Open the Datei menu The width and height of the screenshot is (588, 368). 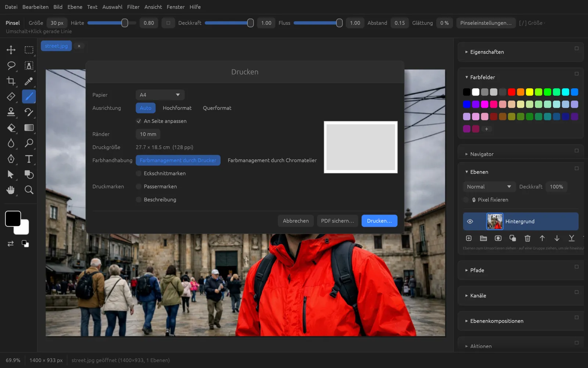click(11, 7)
